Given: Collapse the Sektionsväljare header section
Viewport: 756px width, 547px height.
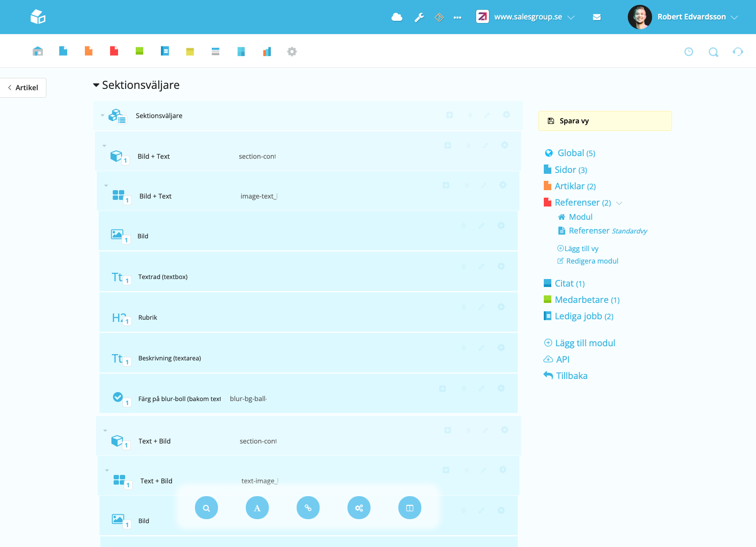Looking at the screenshot, I should [96, 85].
